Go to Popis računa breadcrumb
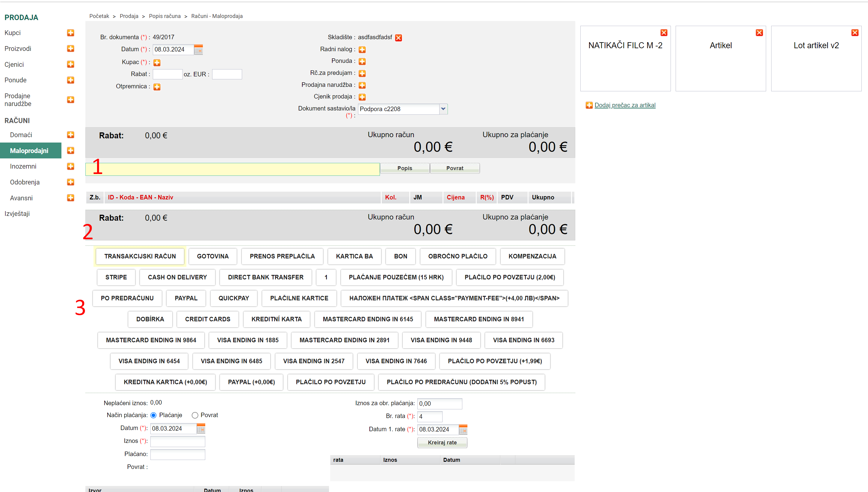868x492 pixels. [164, 16]
